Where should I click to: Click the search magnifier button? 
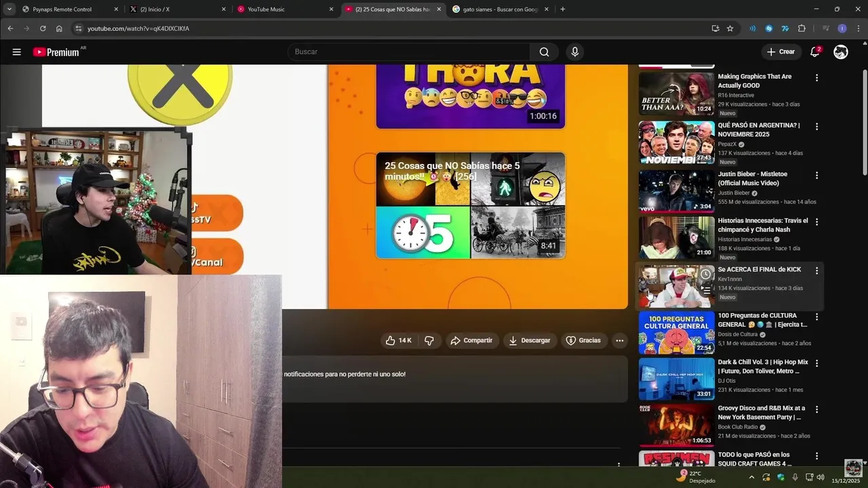coord(544,52)
